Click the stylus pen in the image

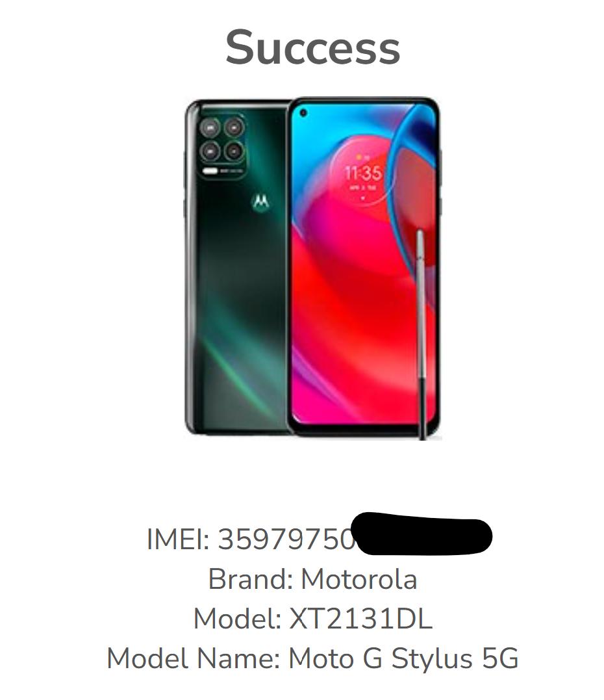(x=421, y=334)
